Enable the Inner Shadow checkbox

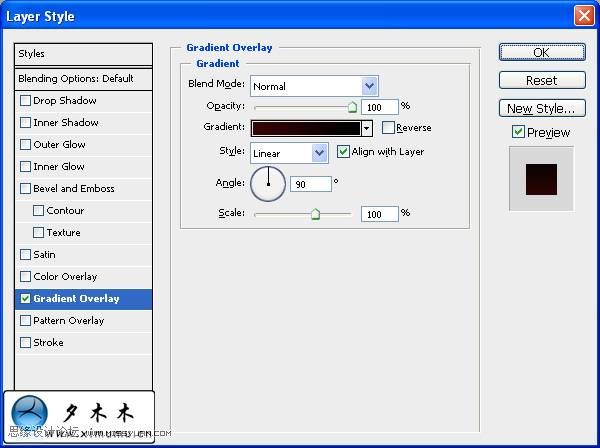point(25,122)
